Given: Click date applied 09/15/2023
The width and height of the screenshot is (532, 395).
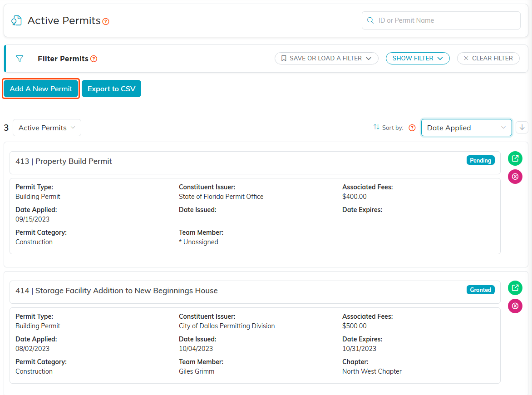Looking at the screenshot, I should click(32, 219).
